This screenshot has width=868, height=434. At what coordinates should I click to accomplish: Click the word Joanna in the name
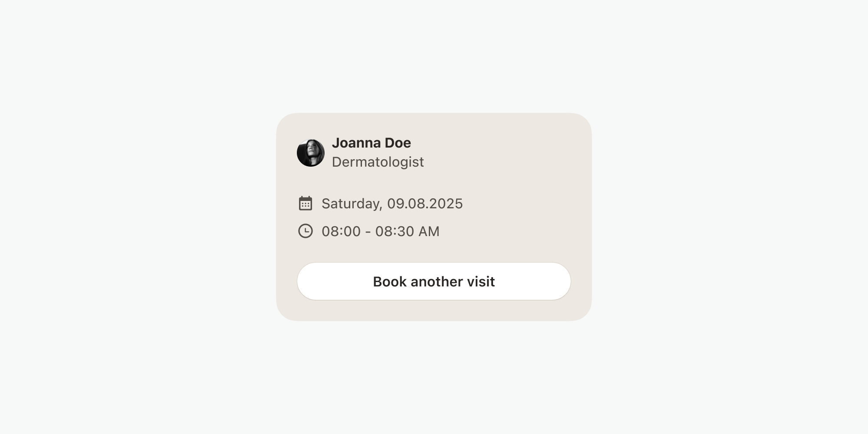coord(356,143)
